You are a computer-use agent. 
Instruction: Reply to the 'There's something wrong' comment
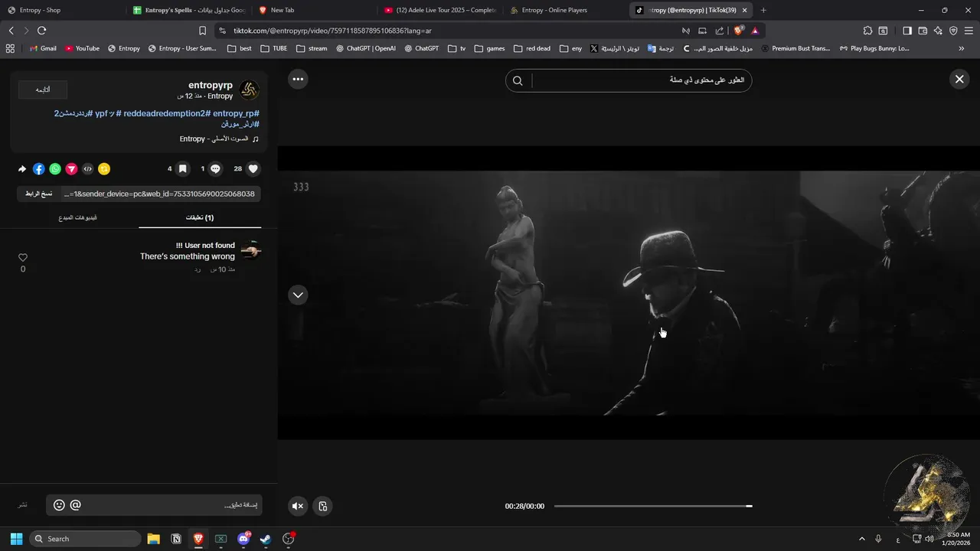197,269
